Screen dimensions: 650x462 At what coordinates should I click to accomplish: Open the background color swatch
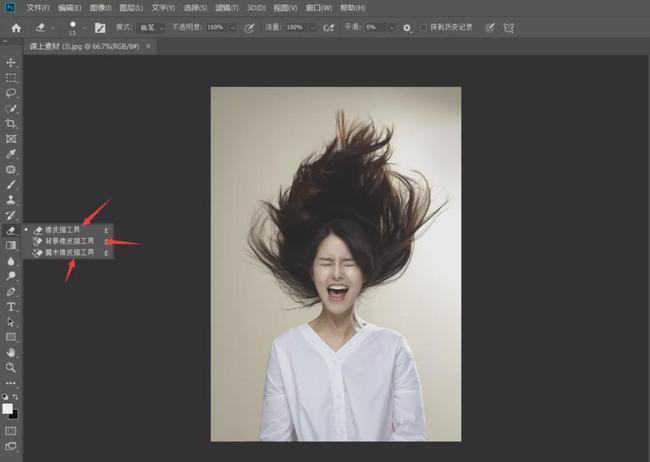(15, 415)
